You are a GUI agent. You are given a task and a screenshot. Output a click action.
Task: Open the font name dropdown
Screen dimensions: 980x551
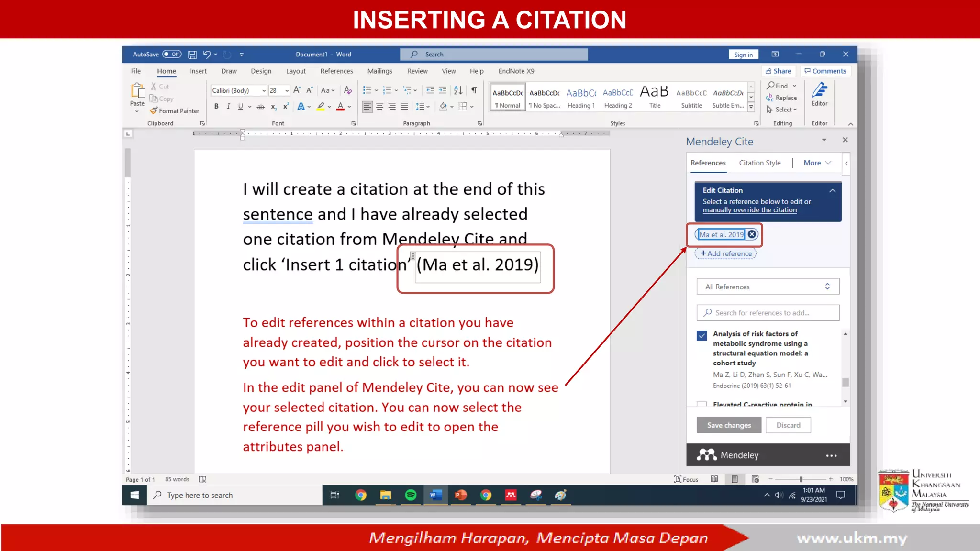tap(264, 90)
